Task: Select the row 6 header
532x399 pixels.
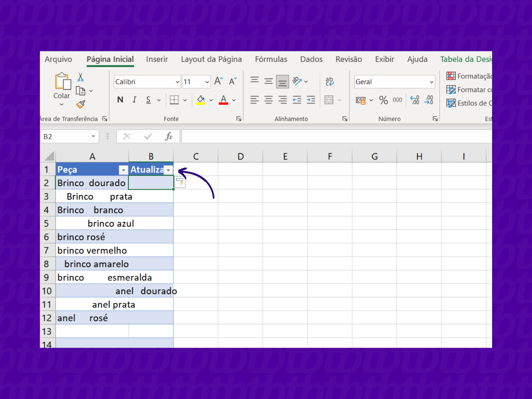Action: (47, 237)
